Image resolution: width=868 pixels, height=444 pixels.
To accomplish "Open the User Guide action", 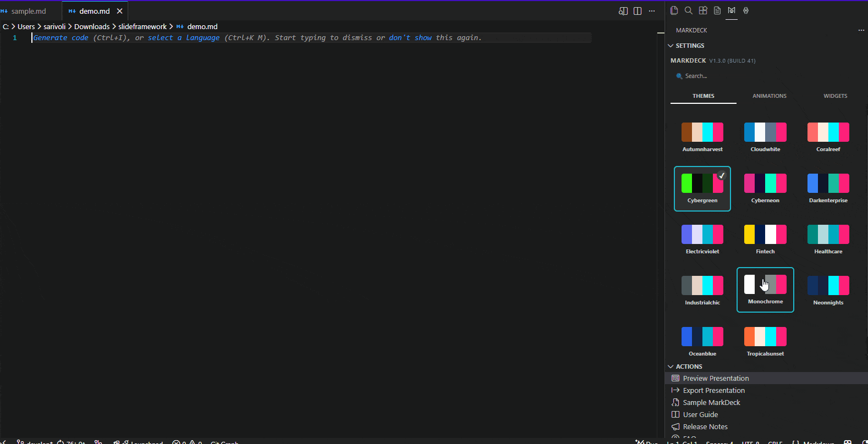I will point(766,414).
